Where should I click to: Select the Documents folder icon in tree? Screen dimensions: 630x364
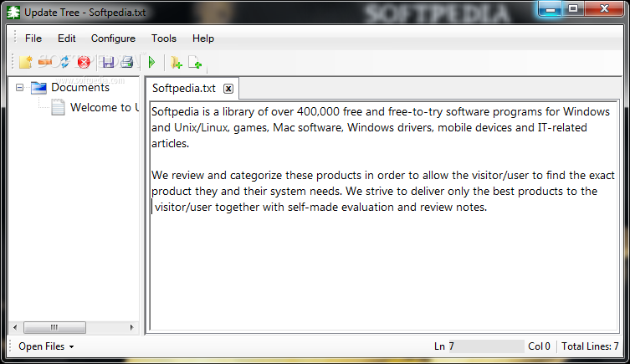39,88
